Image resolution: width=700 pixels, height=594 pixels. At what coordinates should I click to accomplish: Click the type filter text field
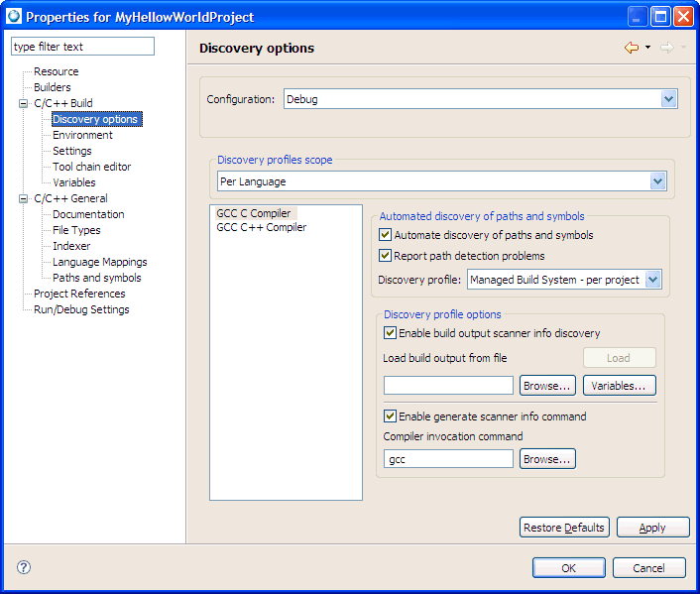pos(82,47)
